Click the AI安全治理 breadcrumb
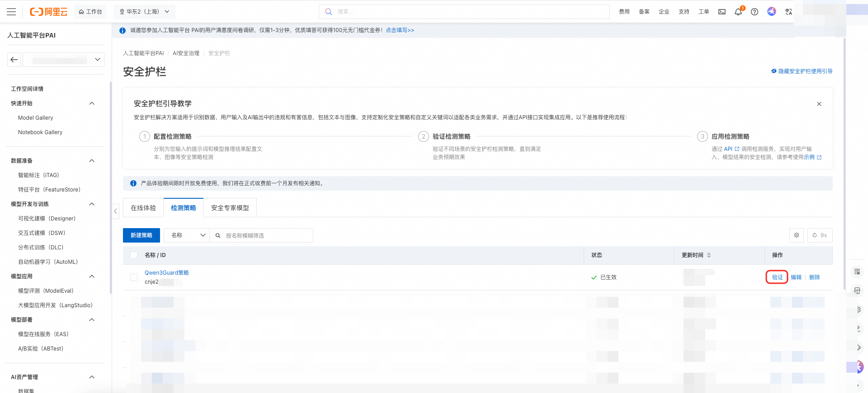 pyautogui.click(x=186, y=53)
